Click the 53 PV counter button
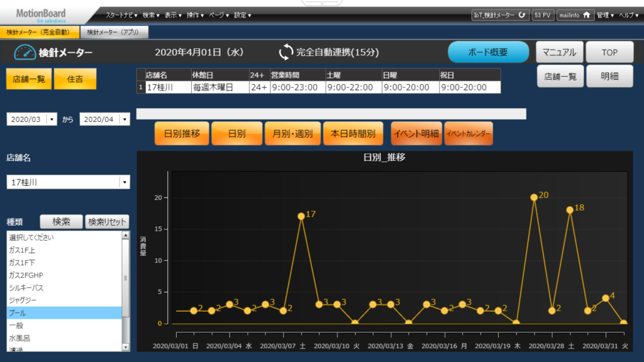 543,15
